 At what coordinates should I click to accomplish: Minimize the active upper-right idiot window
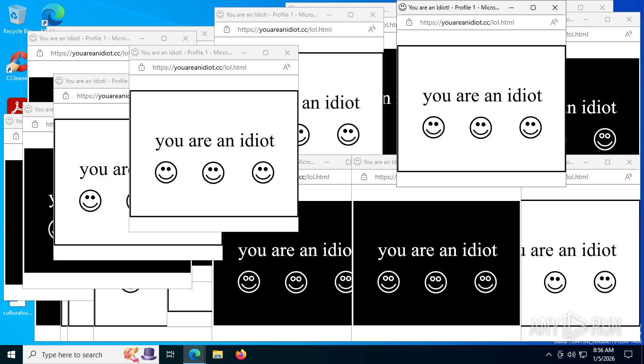(511, 8)
